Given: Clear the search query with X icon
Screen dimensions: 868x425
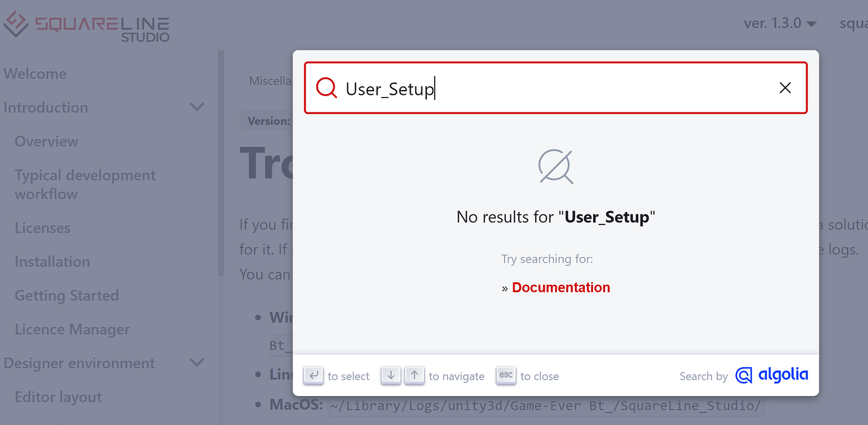Looking at the screenshot, I should (785, 88).
